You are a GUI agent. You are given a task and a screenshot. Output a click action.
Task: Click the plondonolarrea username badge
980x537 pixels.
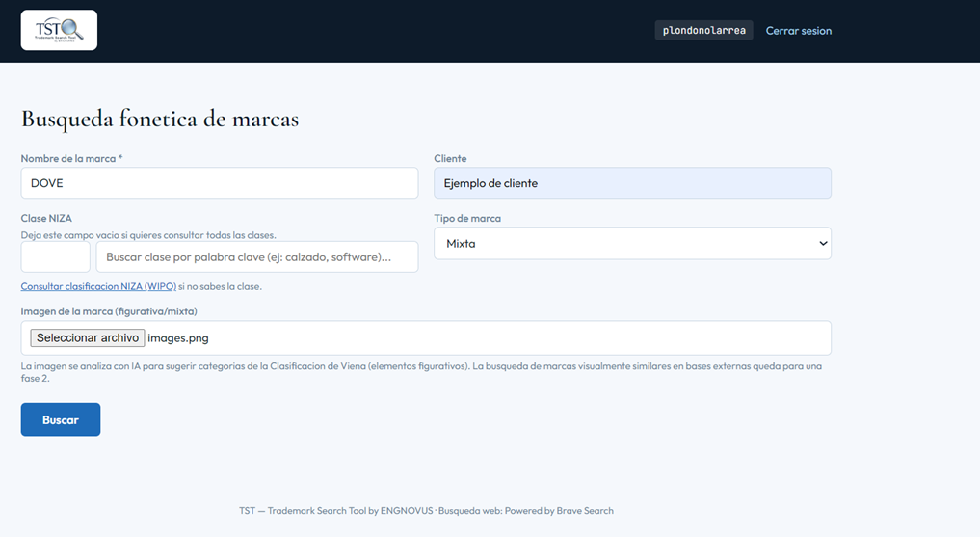coord(703,30)
